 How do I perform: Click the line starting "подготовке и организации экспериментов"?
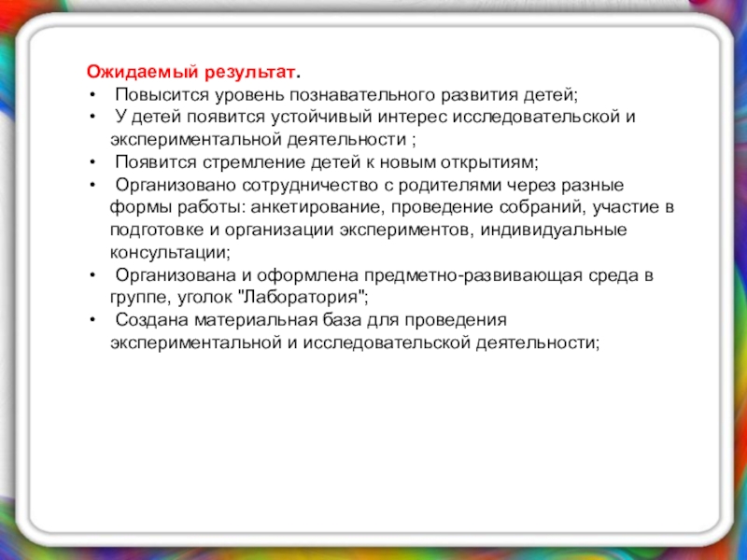tap(369, 230)
